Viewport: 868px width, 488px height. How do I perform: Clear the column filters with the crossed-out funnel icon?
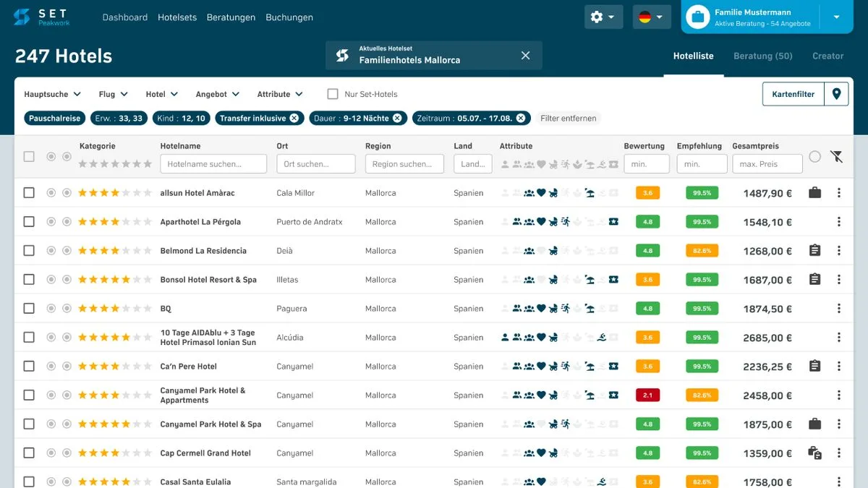(x=836, y=156)
